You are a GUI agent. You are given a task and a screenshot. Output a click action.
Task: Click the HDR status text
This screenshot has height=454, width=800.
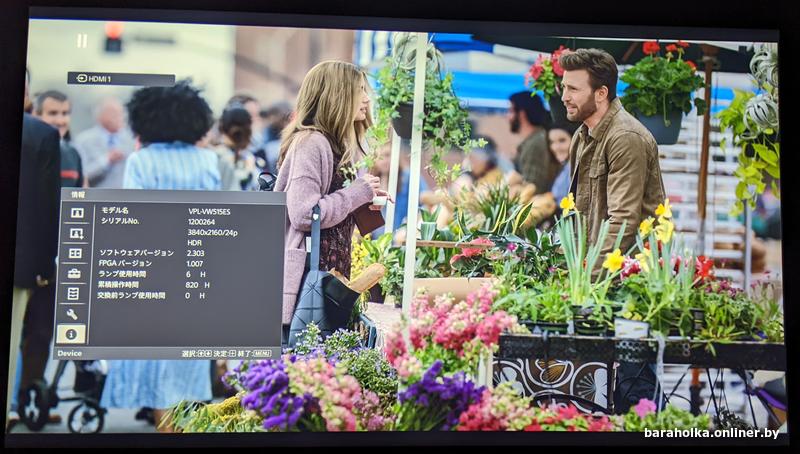[x=194, y=243]
